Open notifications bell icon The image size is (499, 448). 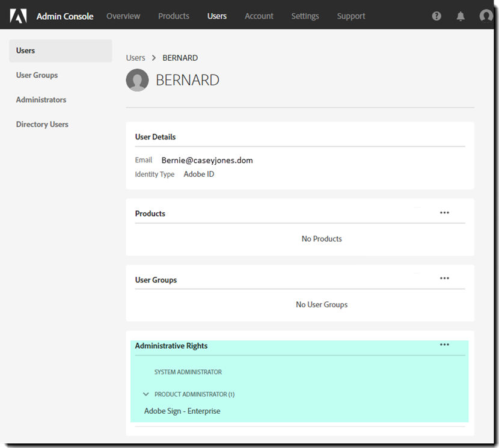click(460, 16)
